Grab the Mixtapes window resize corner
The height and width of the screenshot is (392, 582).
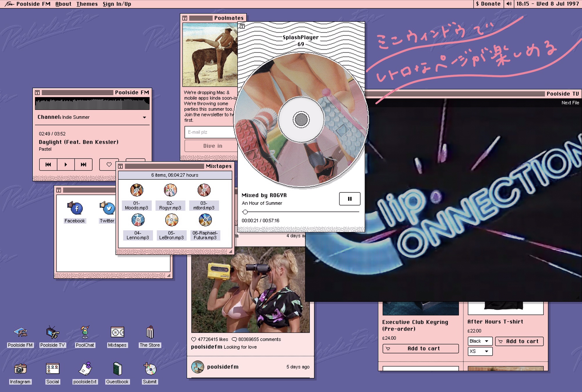click(230, 252)
